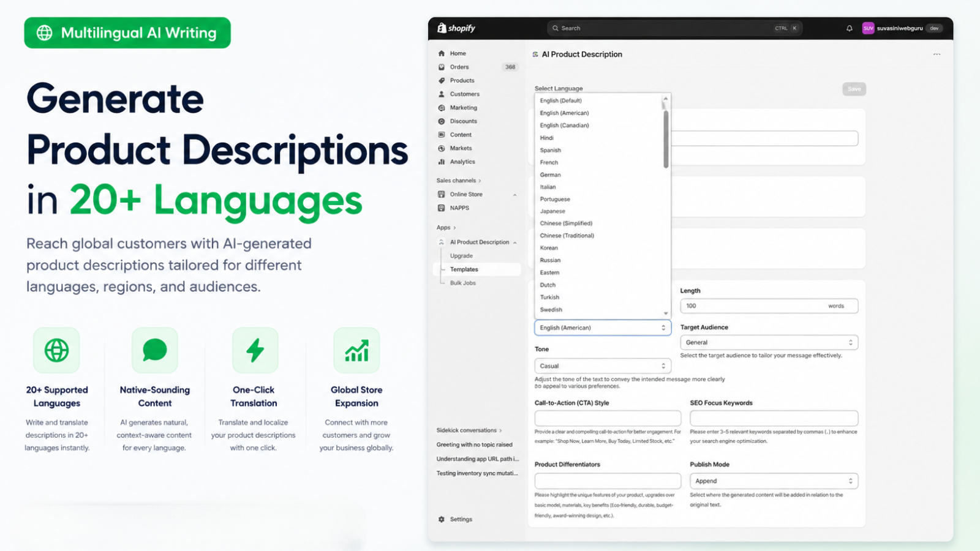Viewport: 980px width, 551px height.
Task: Click the Save button
Action: [854, 89]
